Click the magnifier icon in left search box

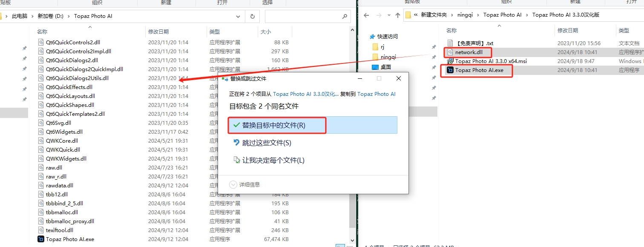[x=345, y=17]
